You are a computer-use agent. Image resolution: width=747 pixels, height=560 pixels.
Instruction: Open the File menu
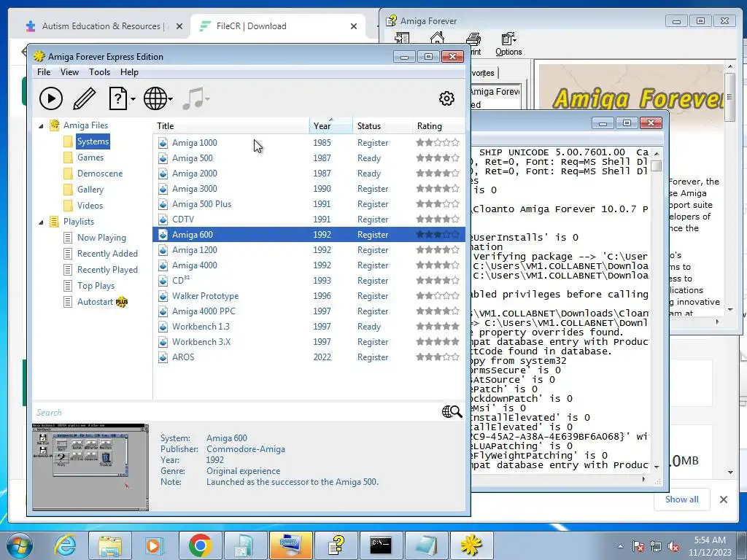tap(43, 72)
